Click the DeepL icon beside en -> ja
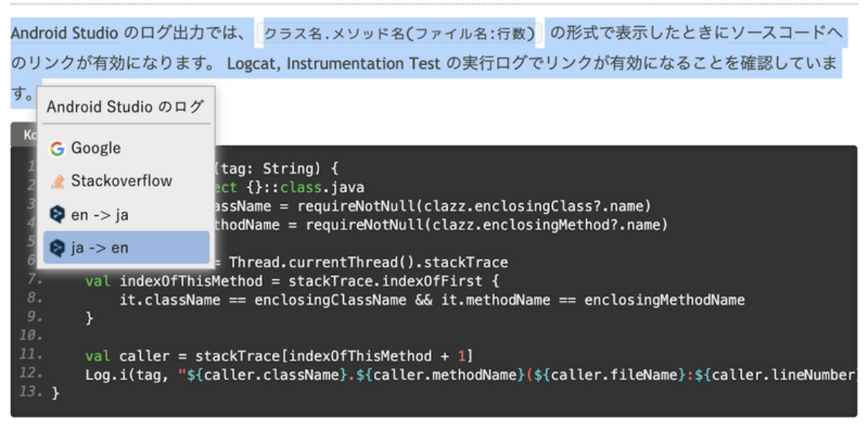This screenshot has width=868, height=429. [x=57, y=214]
